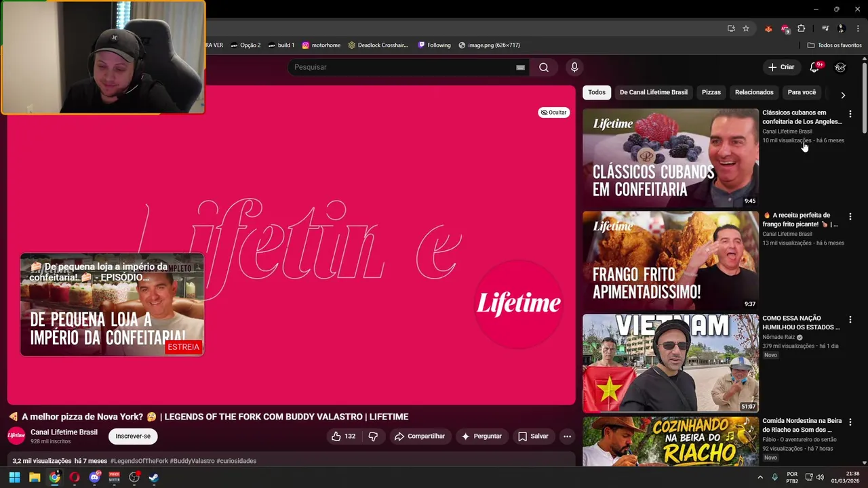This screenshot has height=488, width=868.
Task: Toggle system volume icon in tray
Action: coord(820,477)
